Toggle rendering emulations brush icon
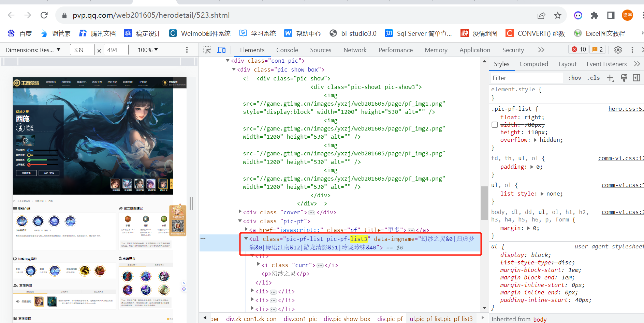 coord(624,78)
